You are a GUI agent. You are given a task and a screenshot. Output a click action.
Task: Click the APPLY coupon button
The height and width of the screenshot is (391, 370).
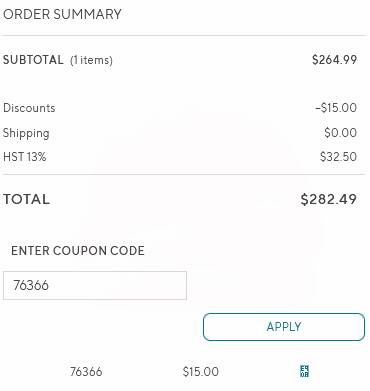284,327
